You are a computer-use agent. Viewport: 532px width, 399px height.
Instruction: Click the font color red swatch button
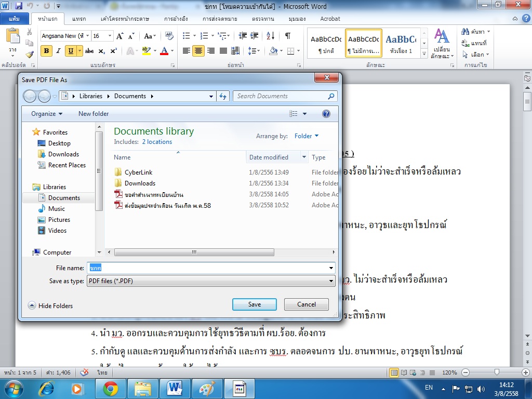click(164, 51)
